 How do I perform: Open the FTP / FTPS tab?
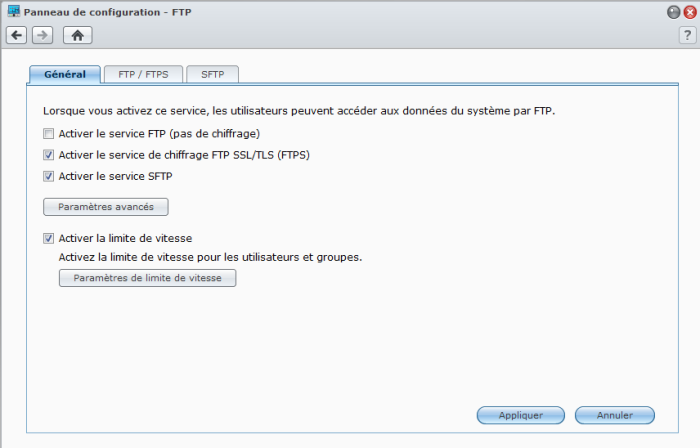pyautogui.click(x=142, y=74)
